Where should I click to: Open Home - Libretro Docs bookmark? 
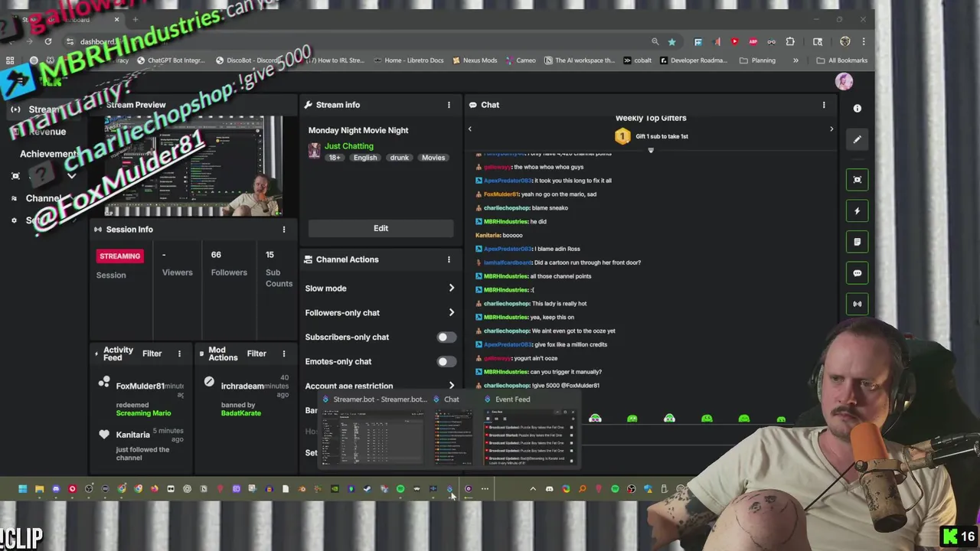pos(409,60)
